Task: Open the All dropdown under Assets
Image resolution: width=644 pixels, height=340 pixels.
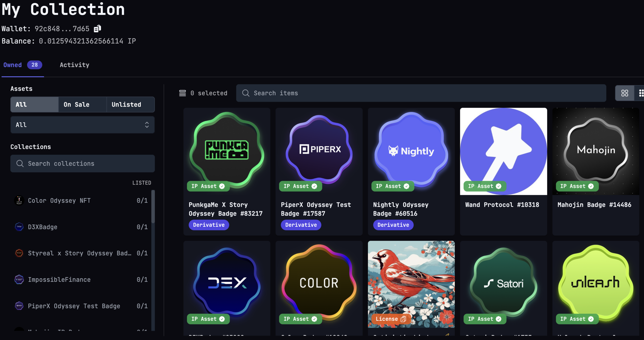Action: coord(83,125)
